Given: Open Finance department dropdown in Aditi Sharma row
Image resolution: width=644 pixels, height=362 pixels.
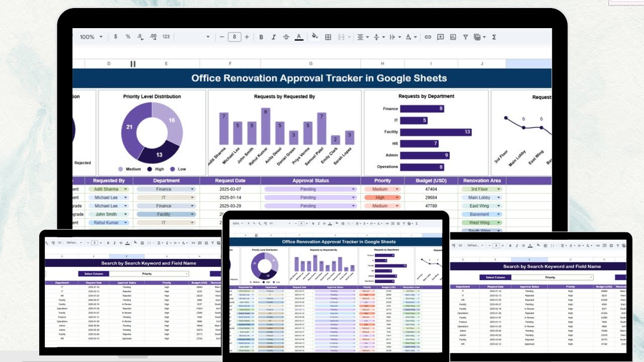Looking at the screenshot, I should tap(166, 189).
